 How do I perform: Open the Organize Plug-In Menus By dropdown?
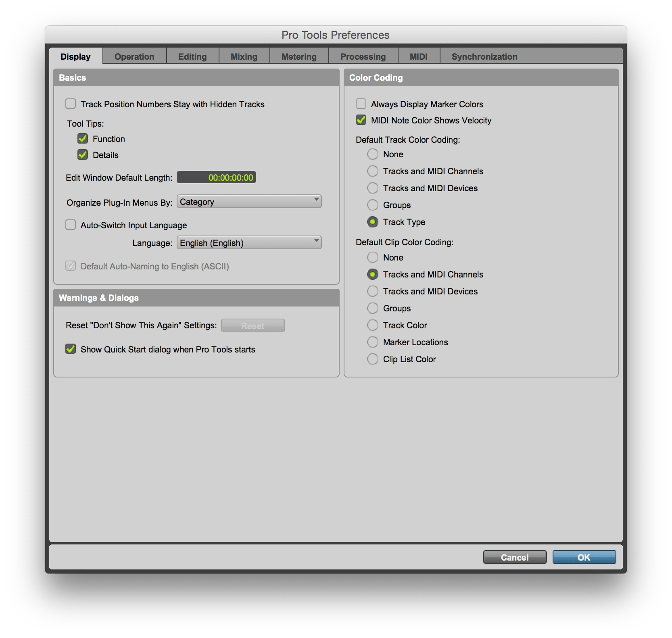click(x=249, y=202)
